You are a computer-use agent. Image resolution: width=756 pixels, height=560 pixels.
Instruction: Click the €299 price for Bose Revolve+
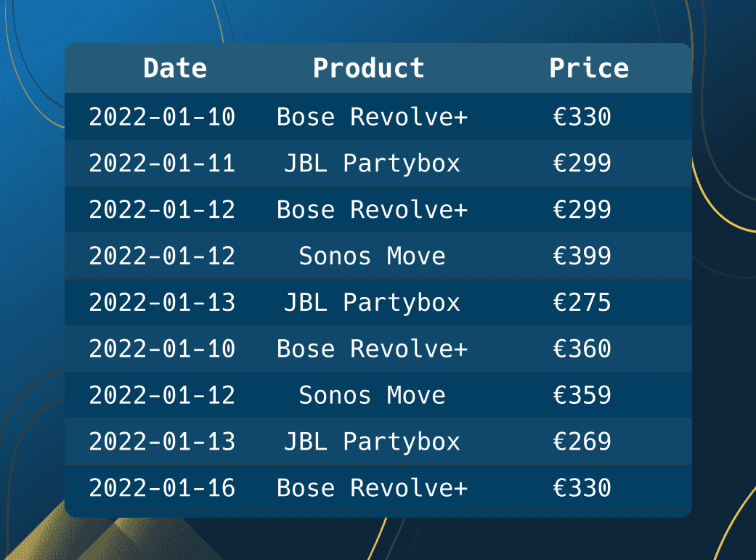[582, 209]
